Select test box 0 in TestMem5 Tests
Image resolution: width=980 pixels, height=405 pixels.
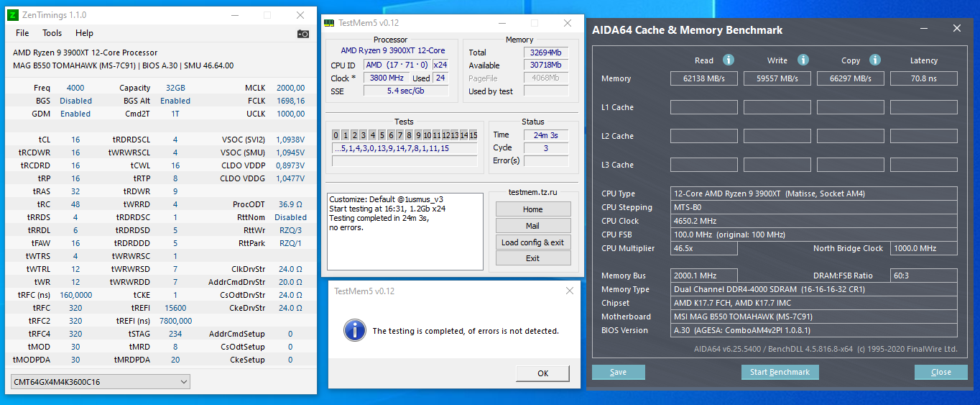[336, 135]
